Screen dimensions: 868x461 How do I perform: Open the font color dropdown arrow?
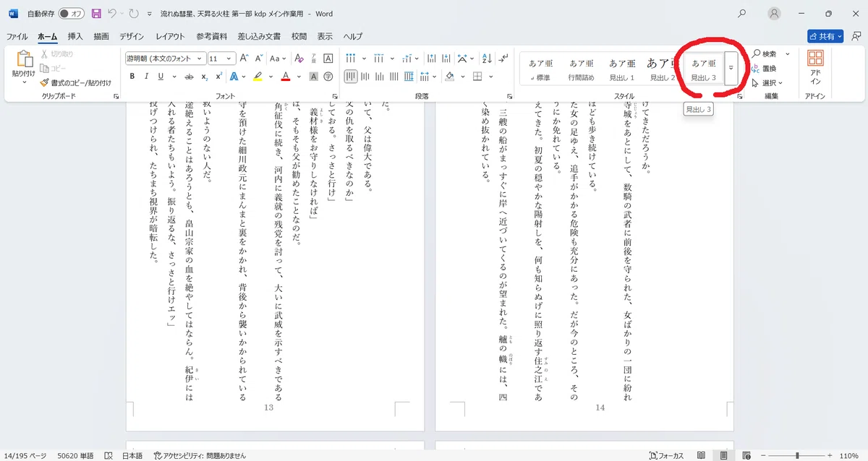[x=299, y=76]
